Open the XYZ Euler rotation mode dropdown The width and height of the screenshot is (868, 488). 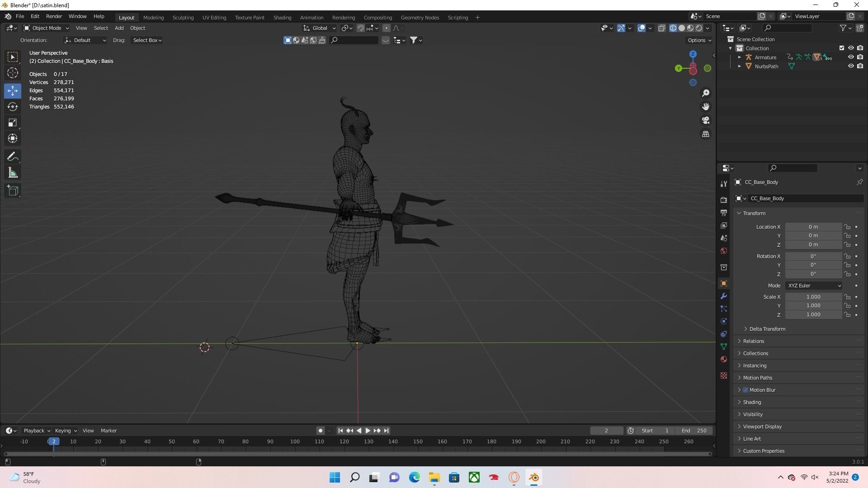(814, 286)
